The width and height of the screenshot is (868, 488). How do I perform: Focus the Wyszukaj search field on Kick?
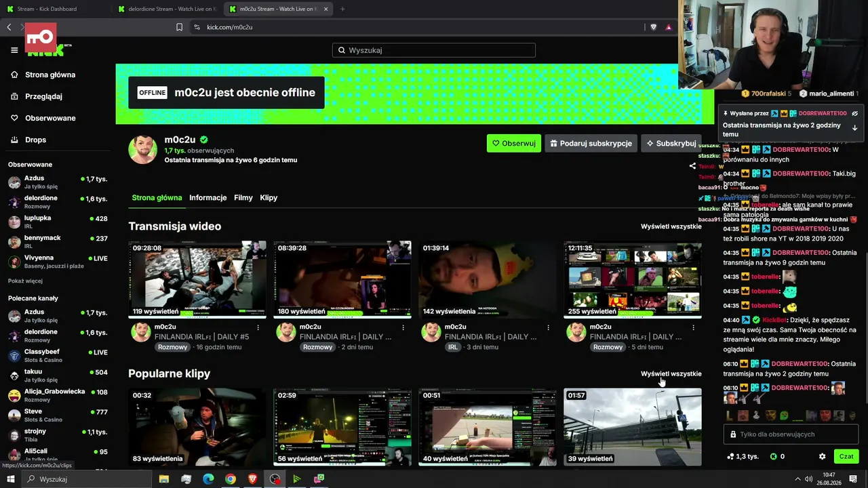tap(434, 50)
